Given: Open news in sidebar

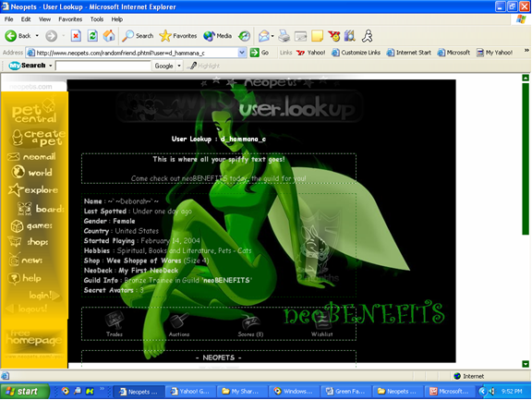Looking at the screenshot, I should point(26,260).
